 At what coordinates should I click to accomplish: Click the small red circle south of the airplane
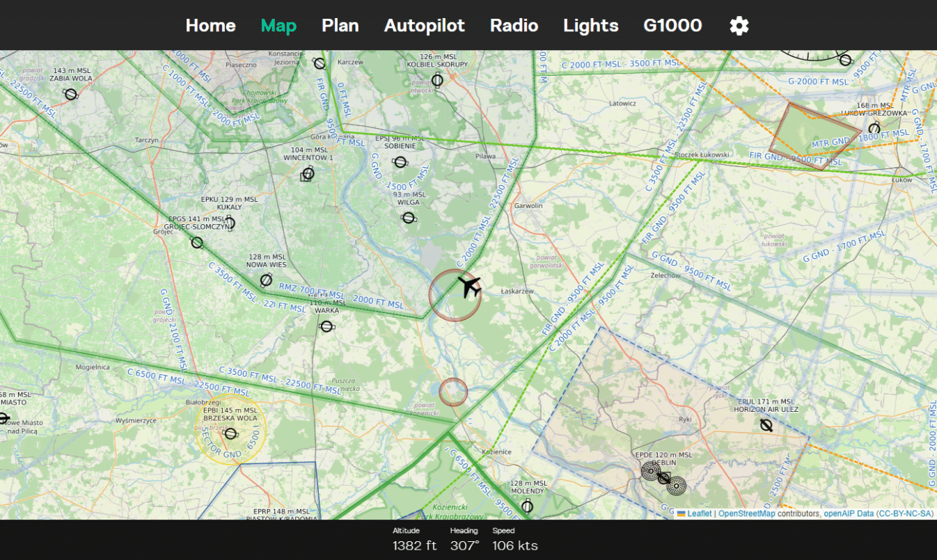tap(453, 392)
